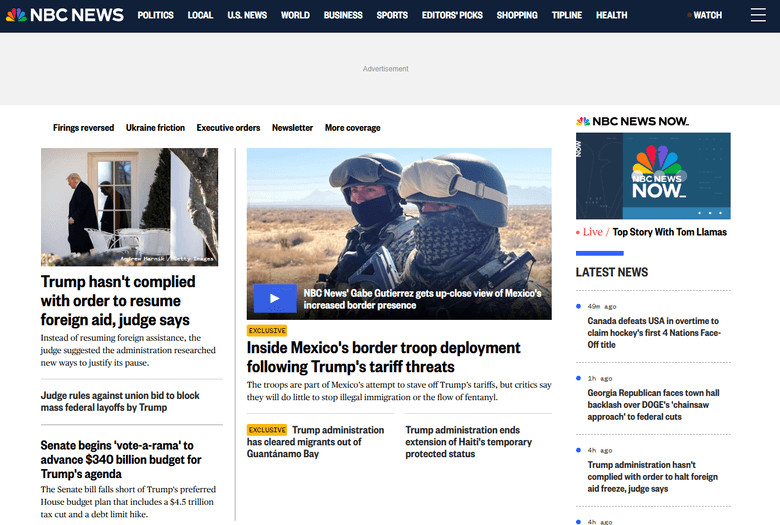Click the NBC News peacock logo
This screenshot has height=525, width=780.
coord(65,15)
